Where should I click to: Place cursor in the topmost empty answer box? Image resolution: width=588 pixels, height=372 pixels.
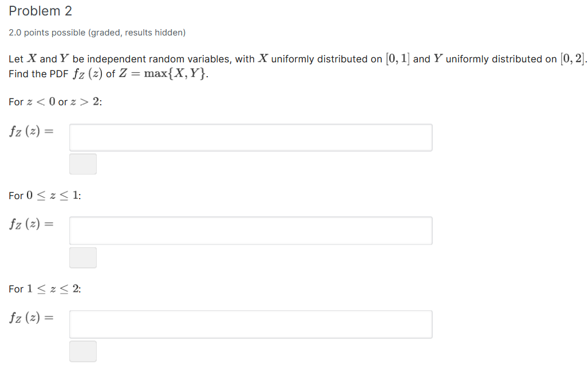(x=251, y=137)
